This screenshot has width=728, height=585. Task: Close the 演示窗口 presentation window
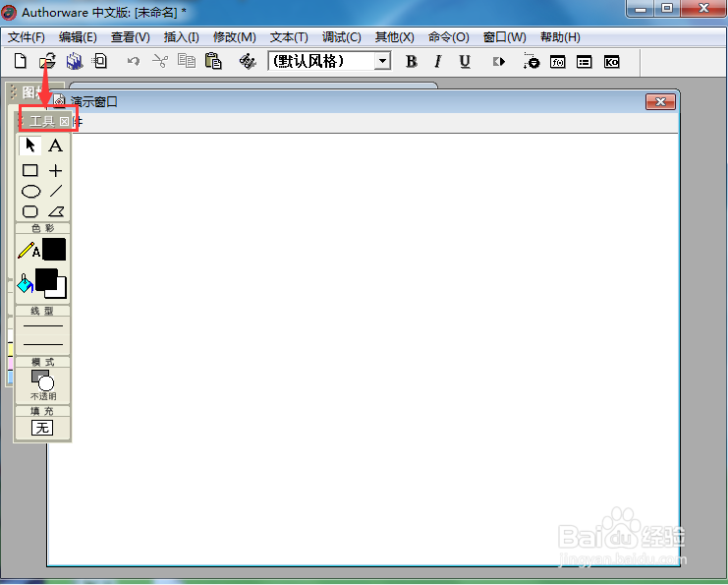(x=660, y=101)
